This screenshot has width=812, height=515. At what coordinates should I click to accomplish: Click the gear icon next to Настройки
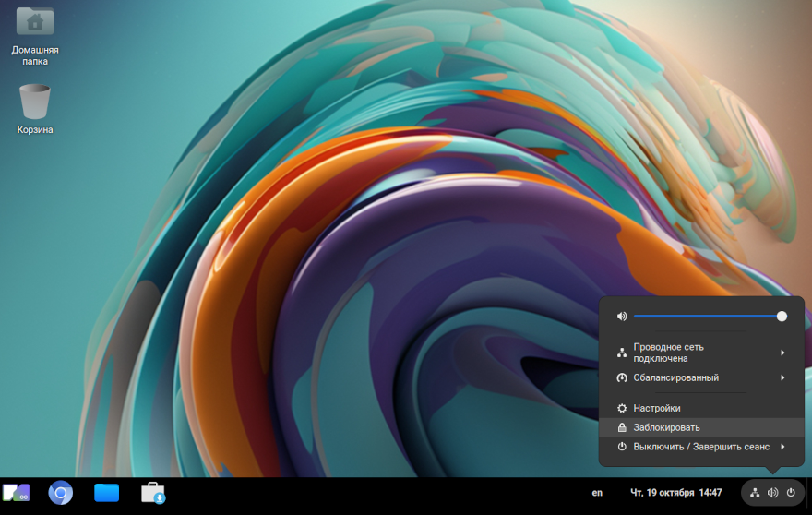tap(622, 408)
